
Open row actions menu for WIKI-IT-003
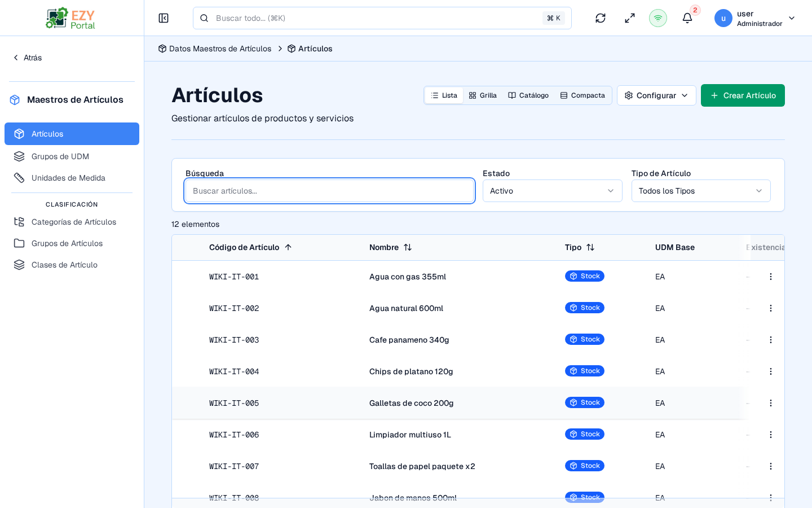click(771, 340)
